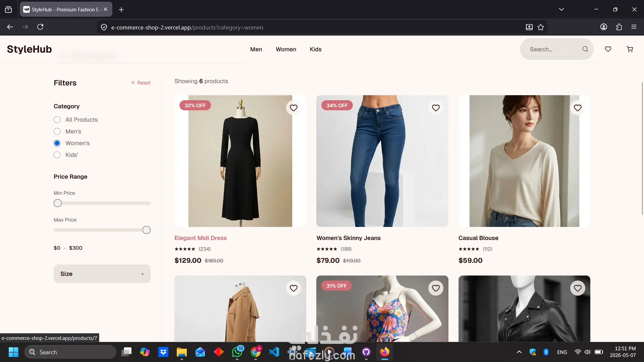Click the search magnifier icon in header
Screen dimensions: 644x362
pyautogui.click(x=585, y=49)
